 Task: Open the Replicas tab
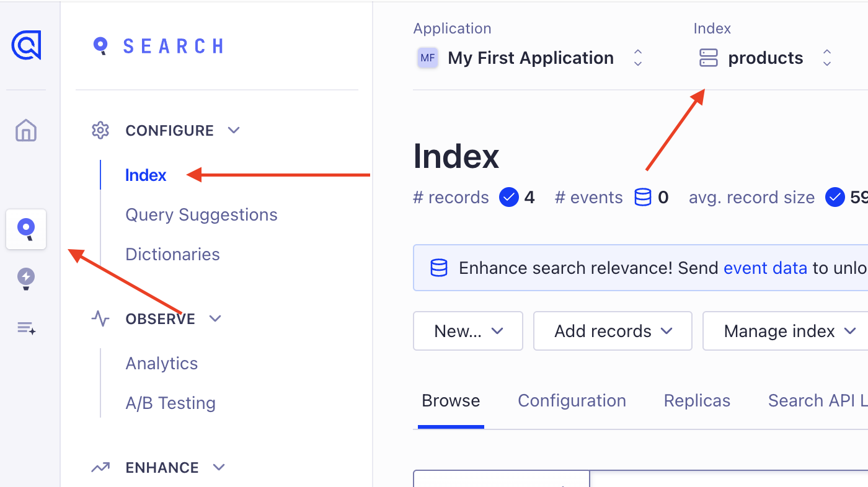point(696,400)
